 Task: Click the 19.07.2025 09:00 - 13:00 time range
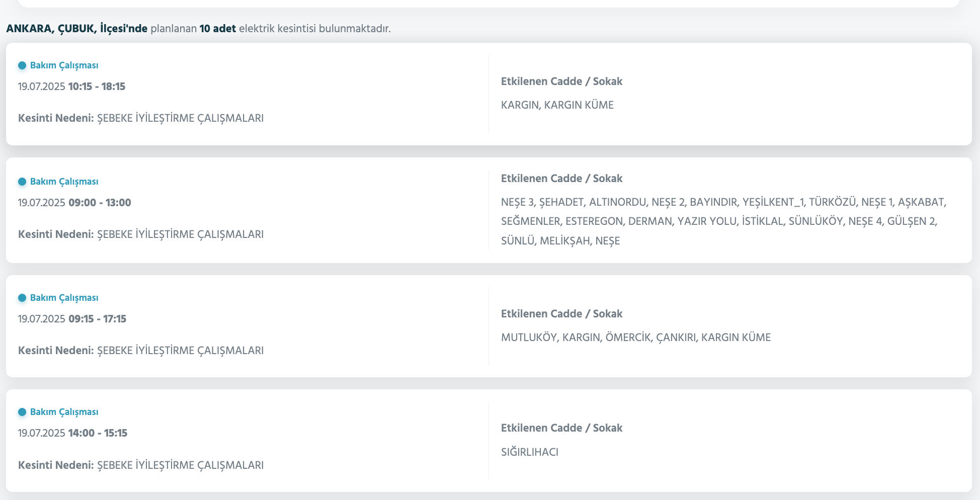coord(74,203)
